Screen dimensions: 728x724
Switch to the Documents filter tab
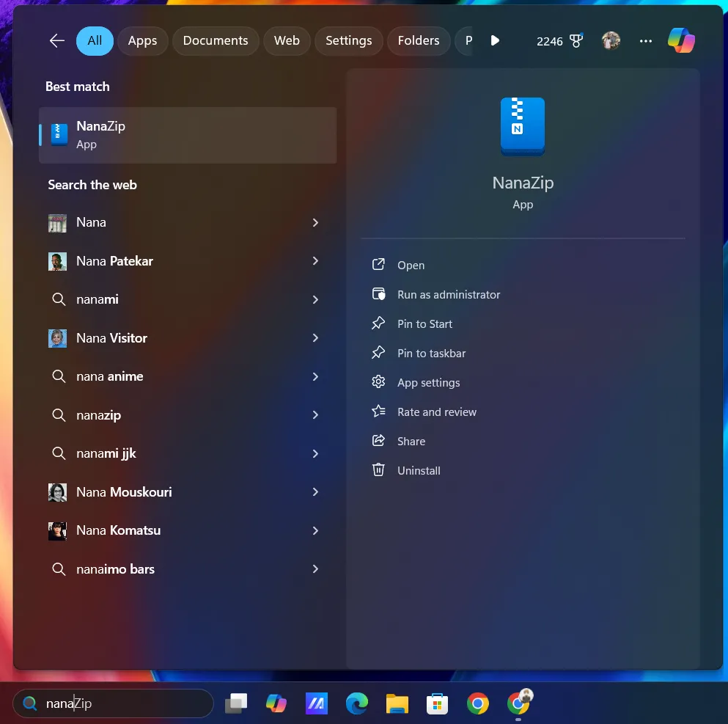[x=216, y=40]
